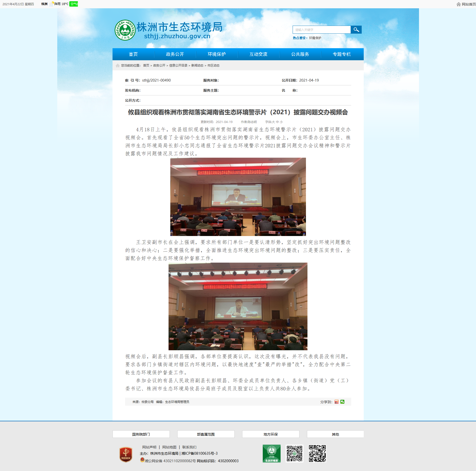Set font size to large (大)

[x=274, y=122]
